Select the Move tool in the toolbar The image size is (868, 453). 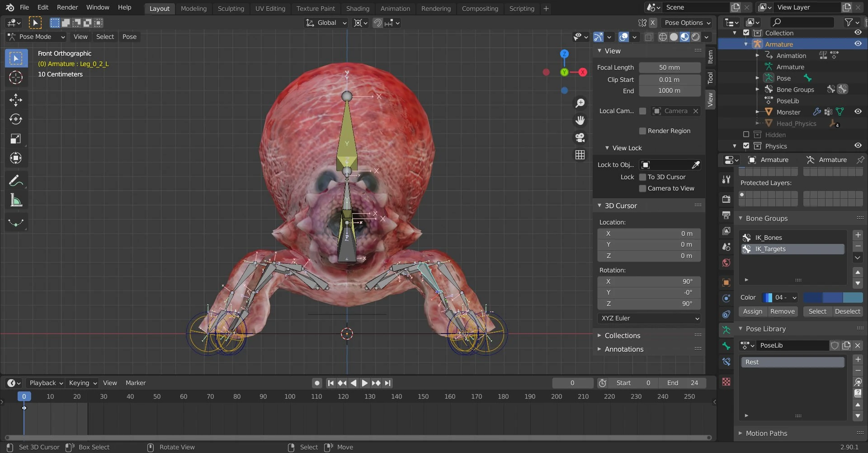click(x=16, y=100)
